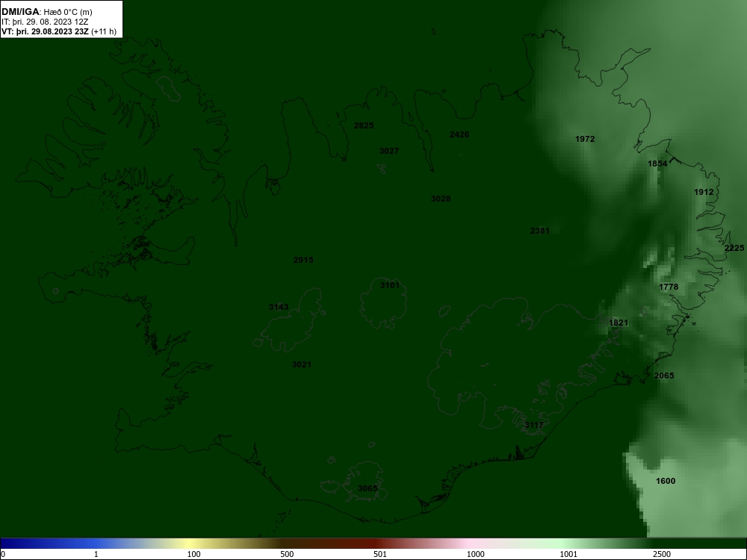Click the 1972 value in the northeast
The width and height of the screenshot is (747, 560).
pyautogui.click(x=585, y=139)
